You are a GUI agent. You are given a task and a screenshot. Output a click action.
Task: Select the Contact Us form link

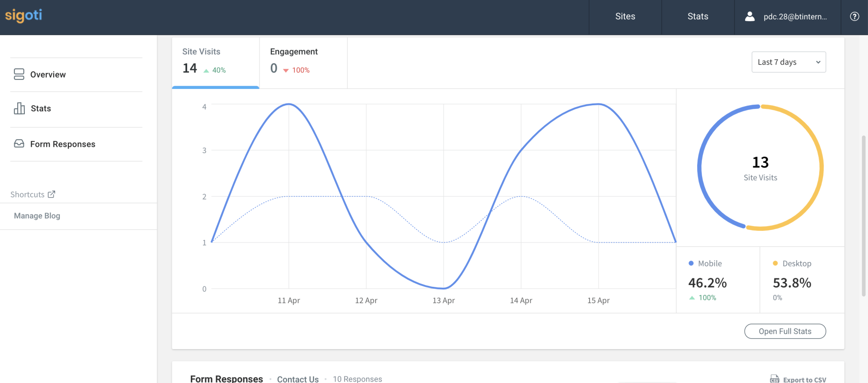pos(297,379)
